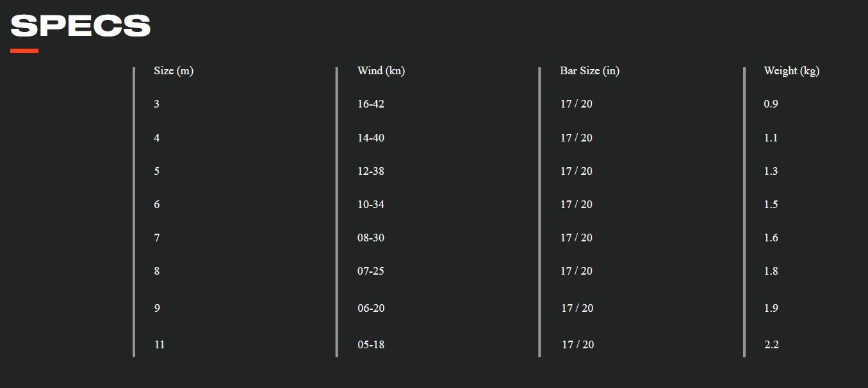868x388 pixels.
Task: Click the 1.8 weight value
Action: tap(771, 271)
